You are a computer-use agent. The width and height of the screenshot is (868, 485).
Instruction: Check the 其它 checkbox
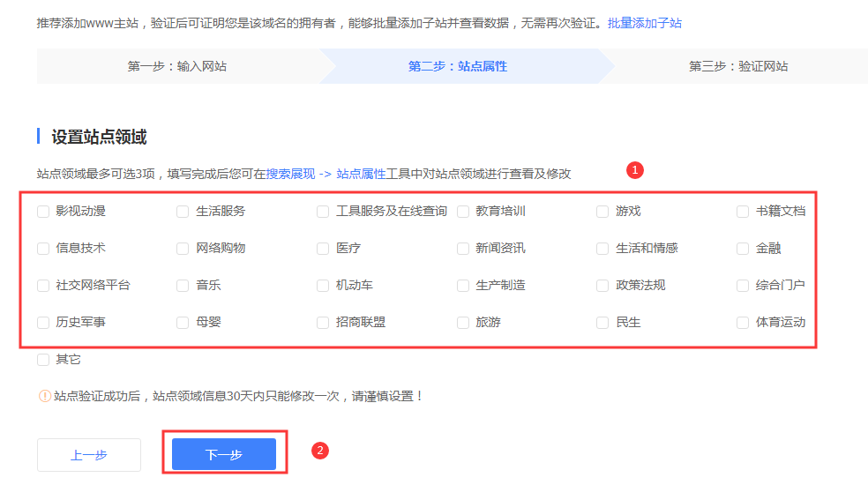click(x=43, y=360)
